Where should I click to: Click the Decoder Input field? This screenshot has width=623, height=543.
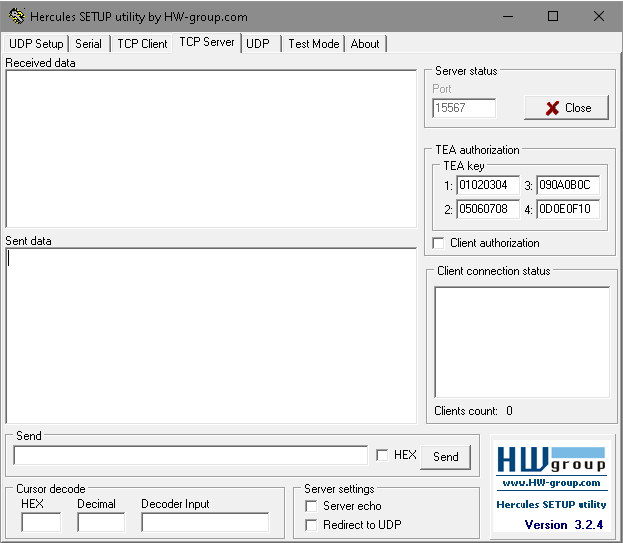click(x=205, y=522)
